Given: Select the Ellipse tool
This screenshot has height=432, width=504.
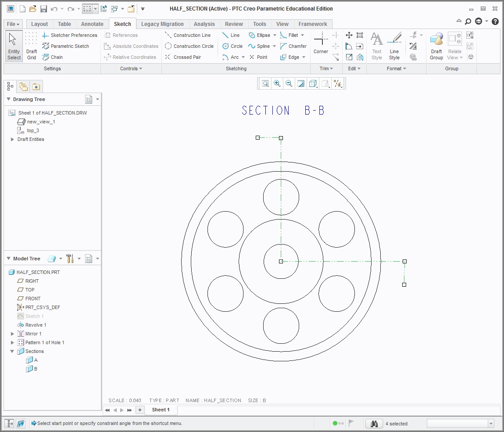Looking at the screenshot, I should coord(259,35).
